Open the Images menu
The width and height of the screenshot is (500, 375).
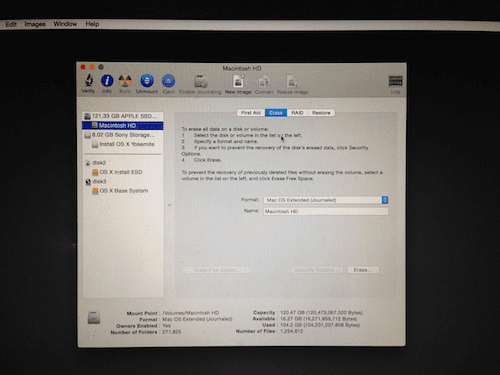point(35,24)
